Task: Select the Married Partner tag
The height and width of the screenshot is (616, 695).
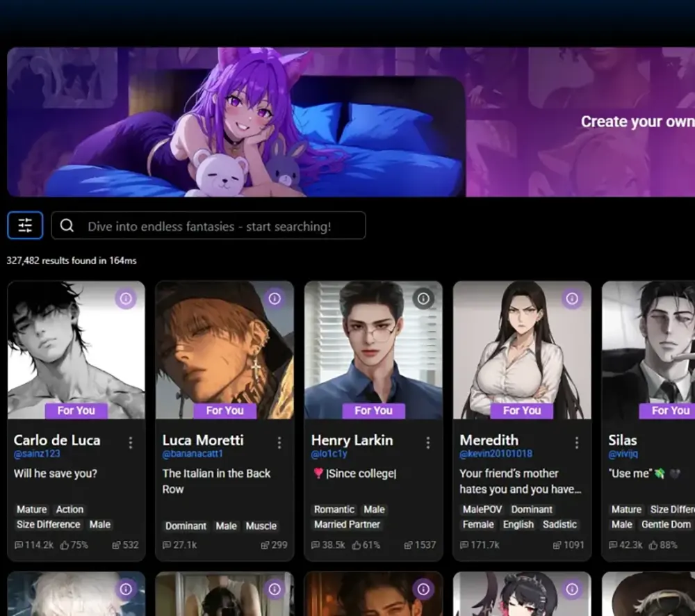Action: coord(347,525)
